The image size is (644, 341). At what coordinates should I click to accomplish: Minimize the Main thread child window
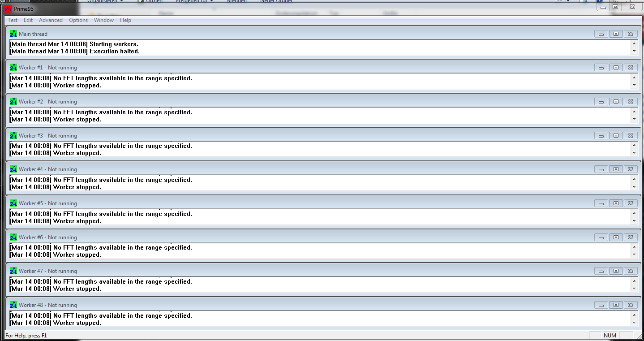[x=601, y=34]
